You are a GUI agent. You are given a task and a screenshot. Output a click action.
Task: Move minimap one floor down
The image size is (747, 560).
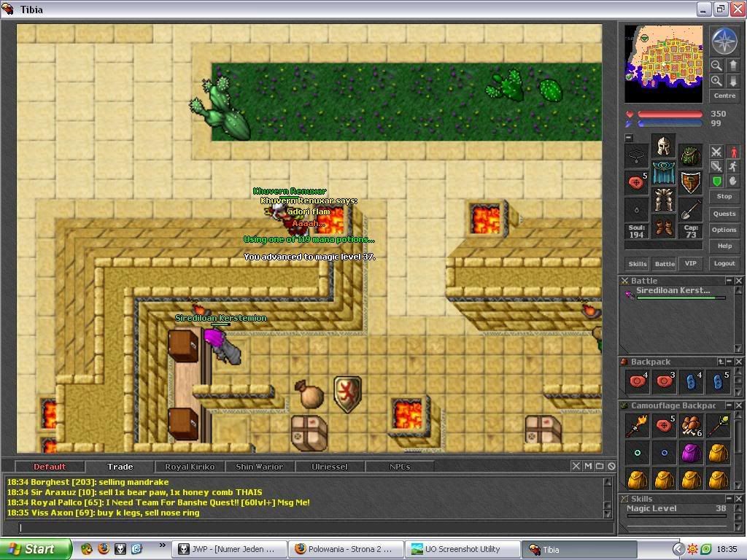click(x=733, y=81)
